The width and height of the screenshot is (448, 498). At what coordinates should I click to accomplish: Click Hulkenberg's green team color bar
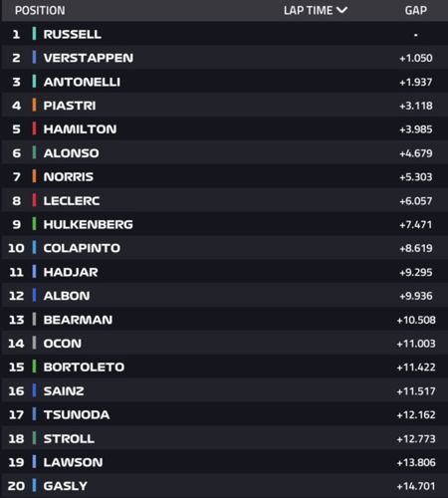tap(34, 224)
